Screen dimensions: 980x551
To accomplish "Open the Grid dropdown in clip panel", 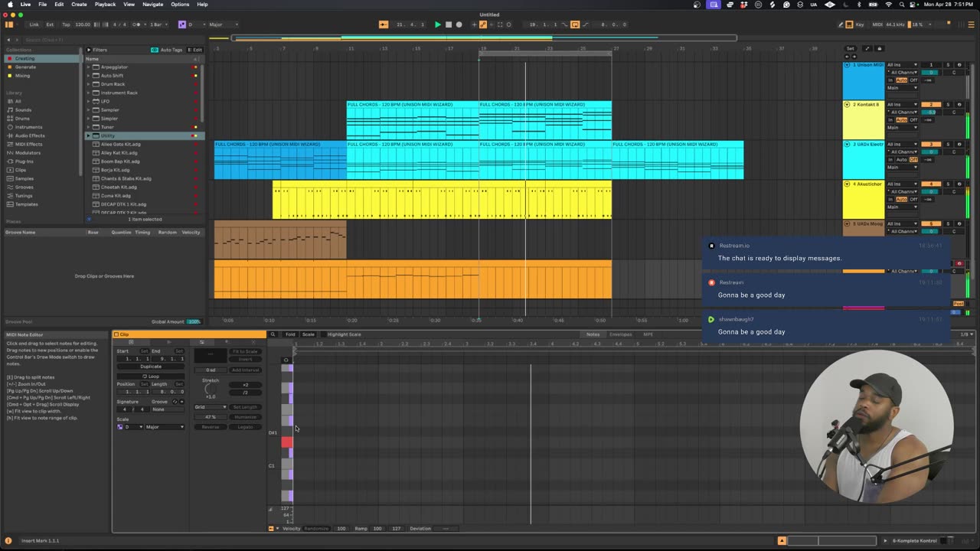I will point(210,407).
